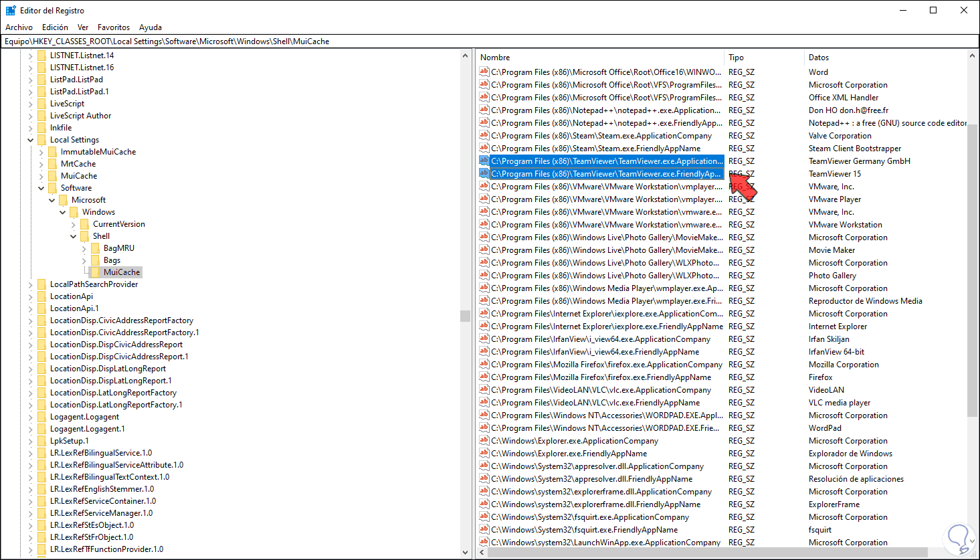Sort values by the Datos column header
This screenshot has height=560, width=980.
(x=886, y=58)
